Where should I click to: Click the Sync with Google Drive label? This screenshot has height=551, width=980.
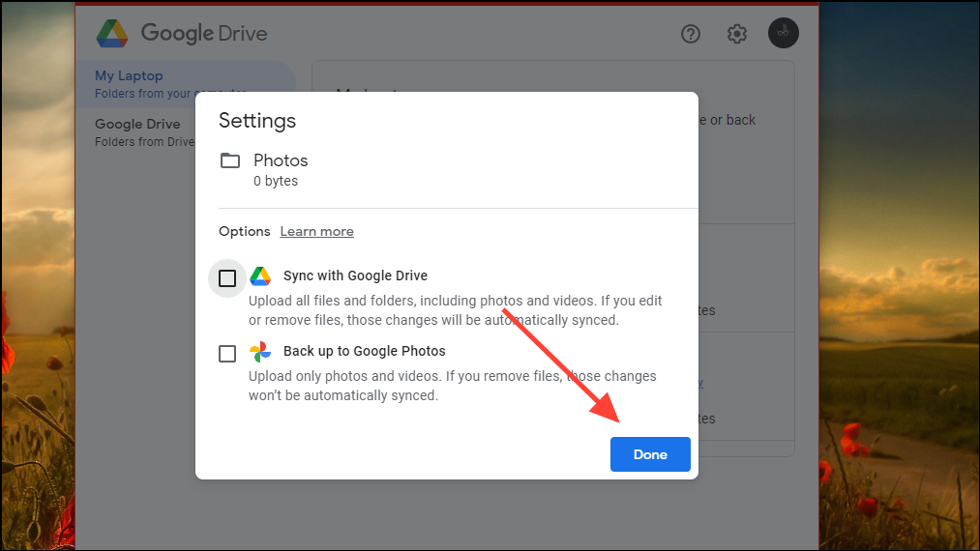[356, 275]
